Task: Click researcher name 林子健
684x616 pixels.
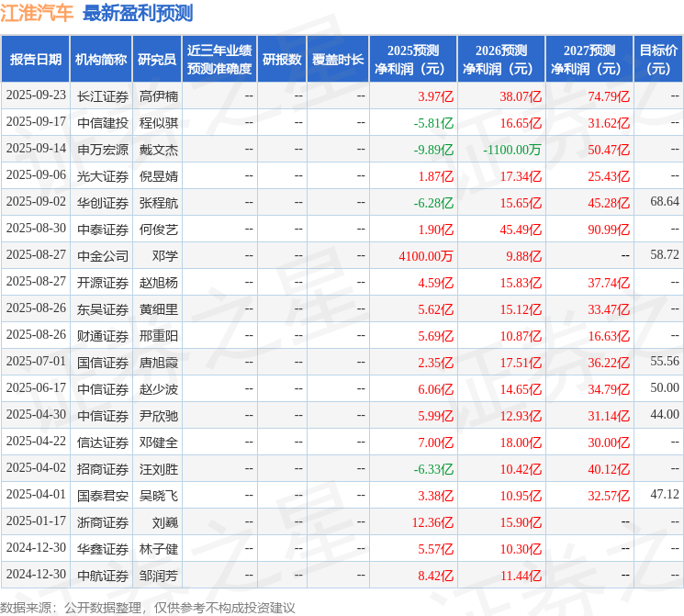Action: pos(158,549)
